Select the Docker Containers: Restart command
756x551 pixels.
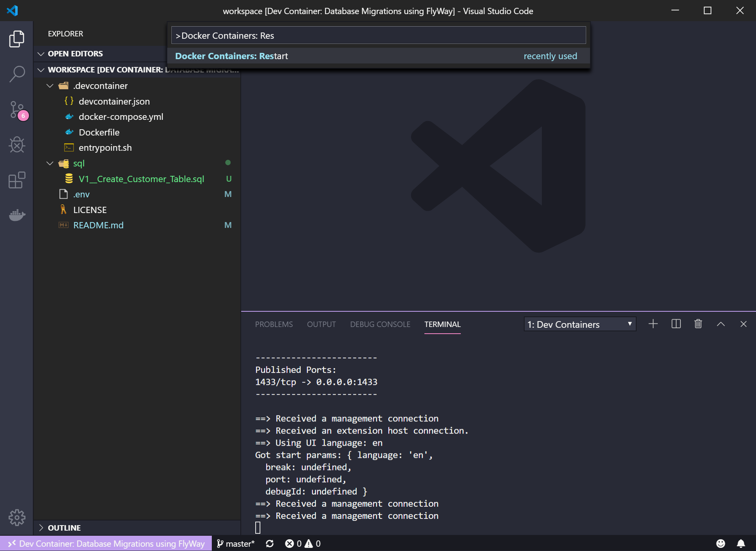(232, 56)
